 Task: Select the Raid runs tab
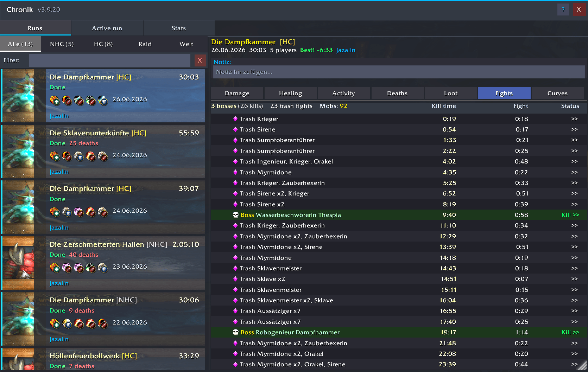tap(145, 44)
